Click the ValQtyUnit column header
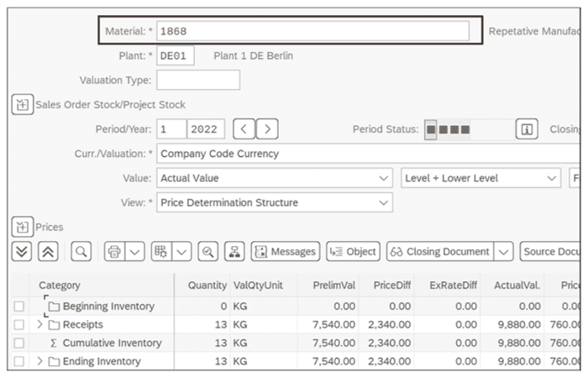This screenshot has height=377, width=588. point(258,285)
